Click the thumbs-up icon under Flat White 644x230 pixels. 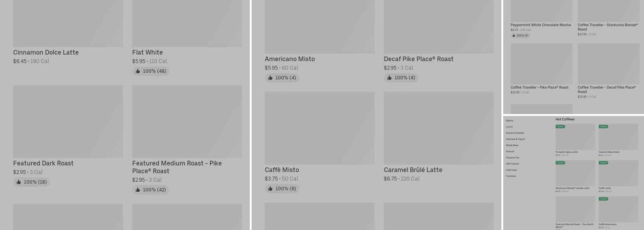pos(138,71)
